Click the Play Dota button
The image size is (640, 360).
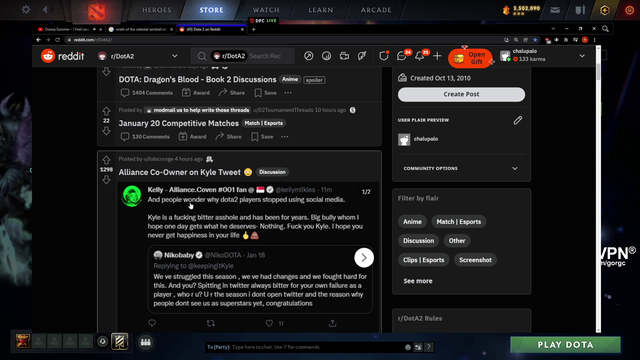click(565, 344)
